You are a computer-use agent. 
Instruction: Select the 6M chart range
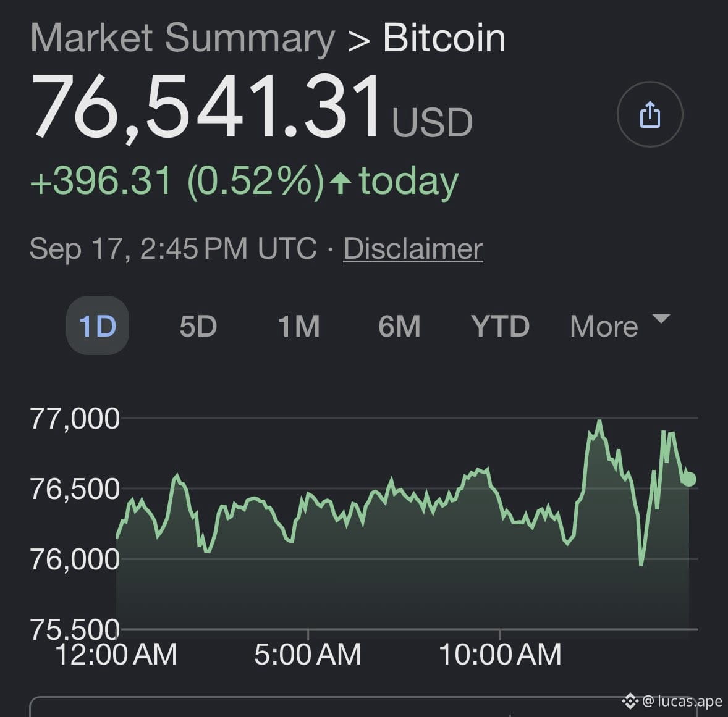[x=399, y=326]
